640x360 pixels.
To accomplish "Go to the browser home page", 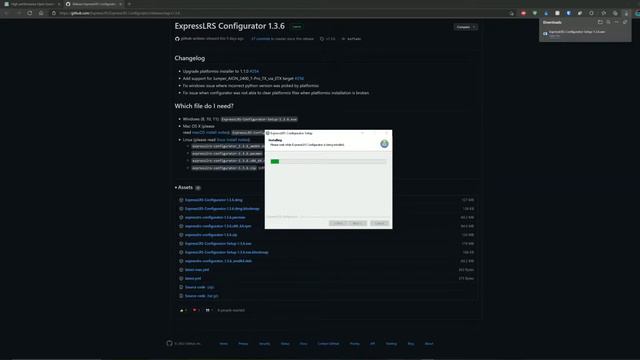I will (x=41, y=13).
